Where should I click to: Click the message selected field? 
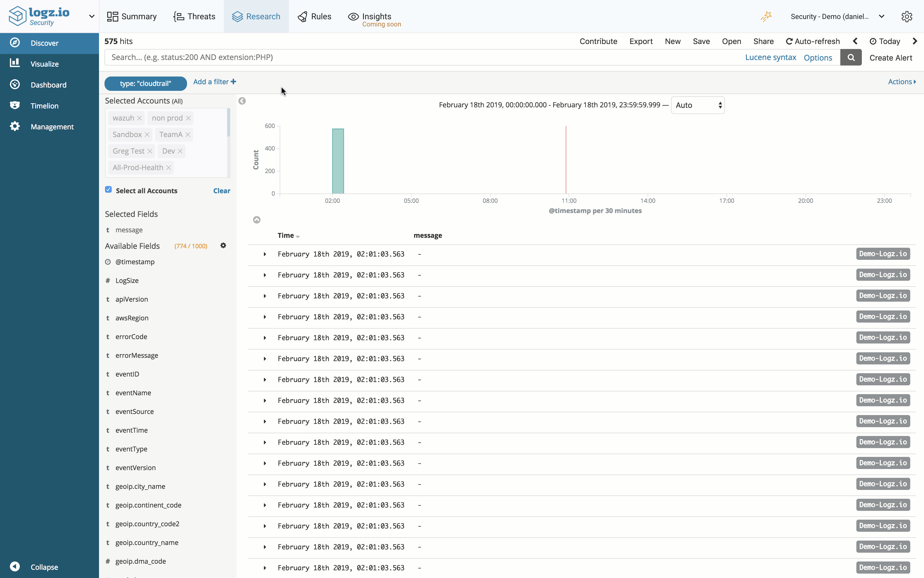[129, 230]
